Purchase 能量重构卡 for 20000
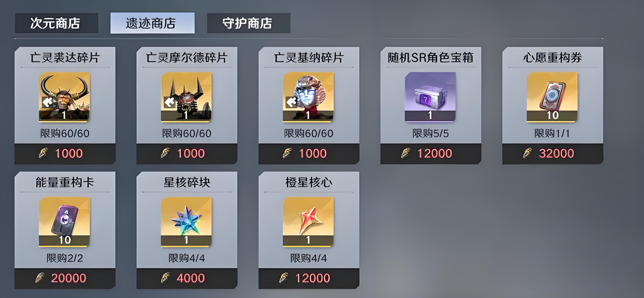644x298 pixels. tap(65, 278)
